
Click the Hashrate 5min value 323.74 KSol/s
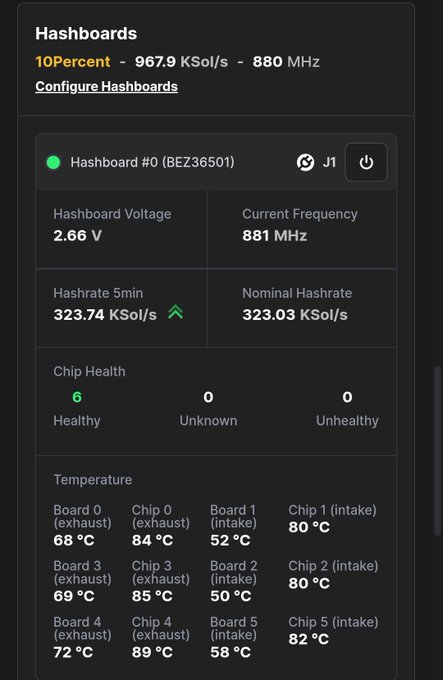point(105,314)
